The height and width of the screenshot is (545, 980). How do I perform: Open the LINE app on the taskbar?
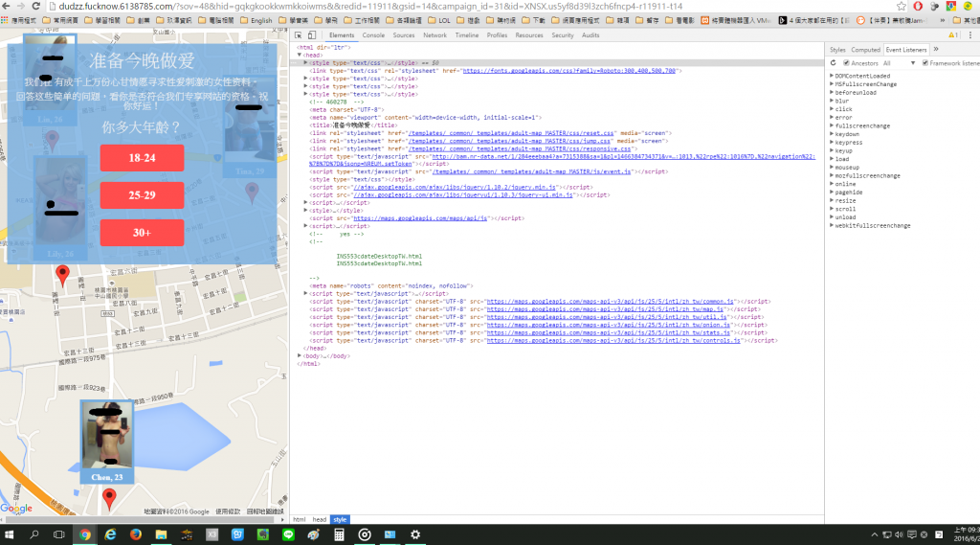point(288,534)
